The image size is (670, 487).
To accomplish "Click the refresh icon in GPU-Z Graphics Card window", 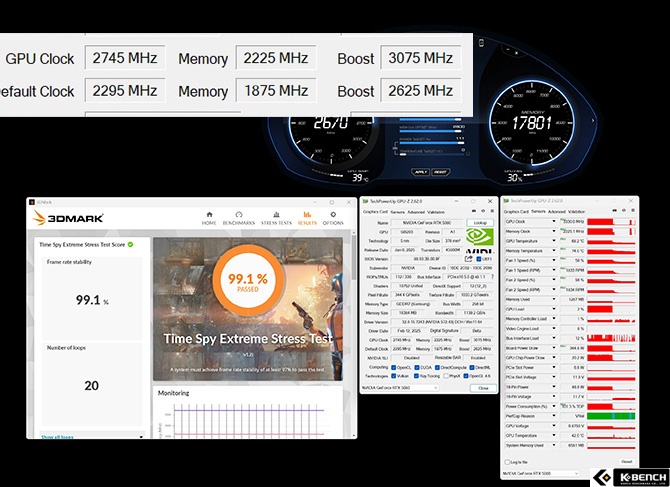I will [483, 211].
